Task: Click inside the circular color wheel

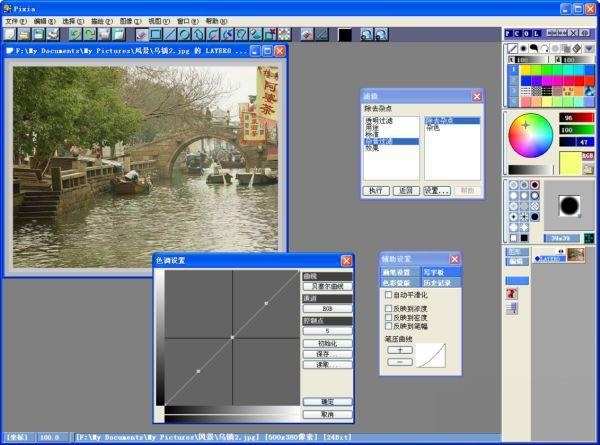Action: 530,135
